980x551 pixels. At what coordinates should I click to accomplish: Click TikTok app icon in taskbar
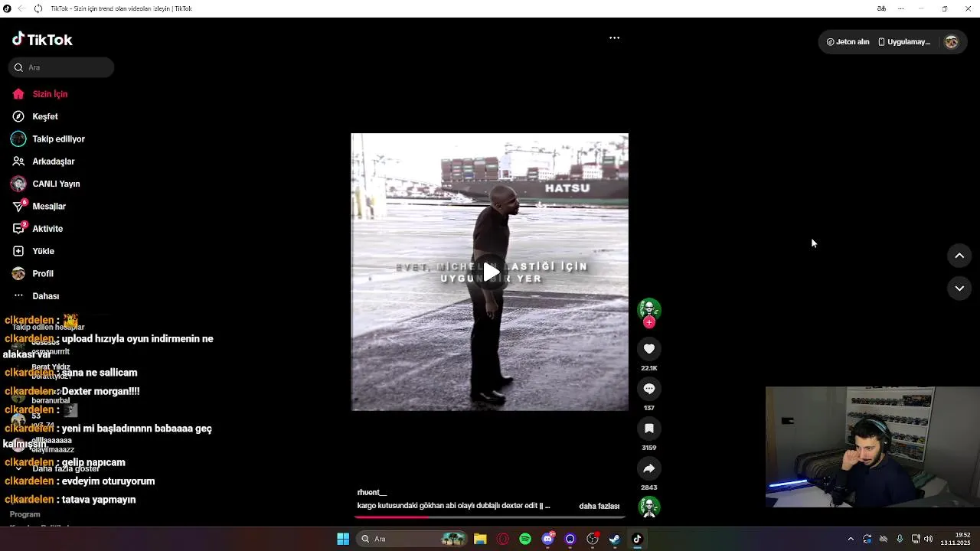click(x=637, y=539)
